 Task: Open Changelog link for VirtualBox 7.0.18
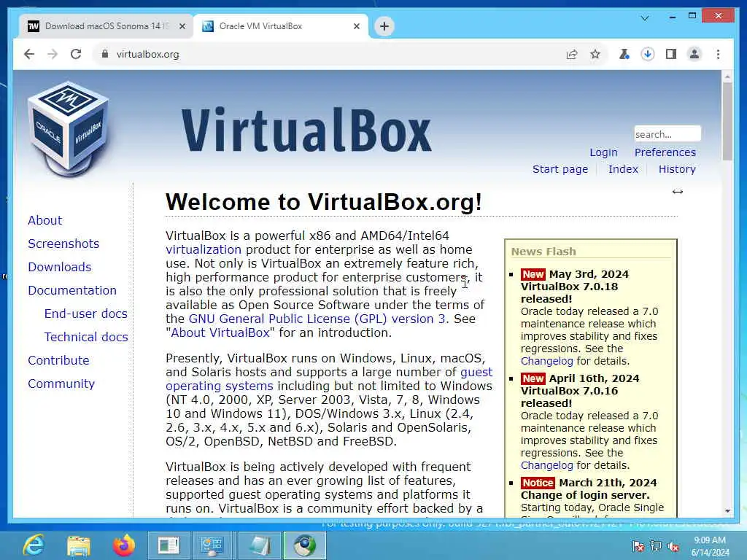point(546,361)
